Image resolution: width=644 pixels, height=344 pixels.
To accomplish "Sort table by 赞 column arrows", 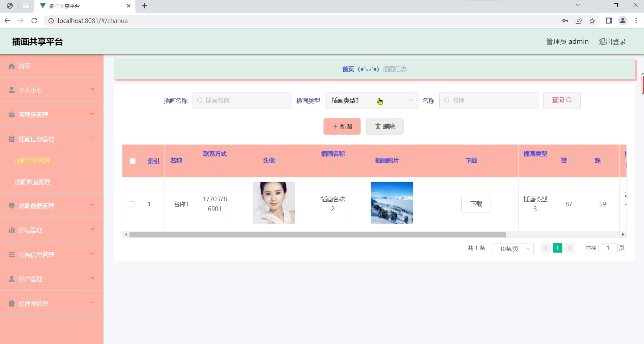I will pyautogui.click(x=572, y=161).
